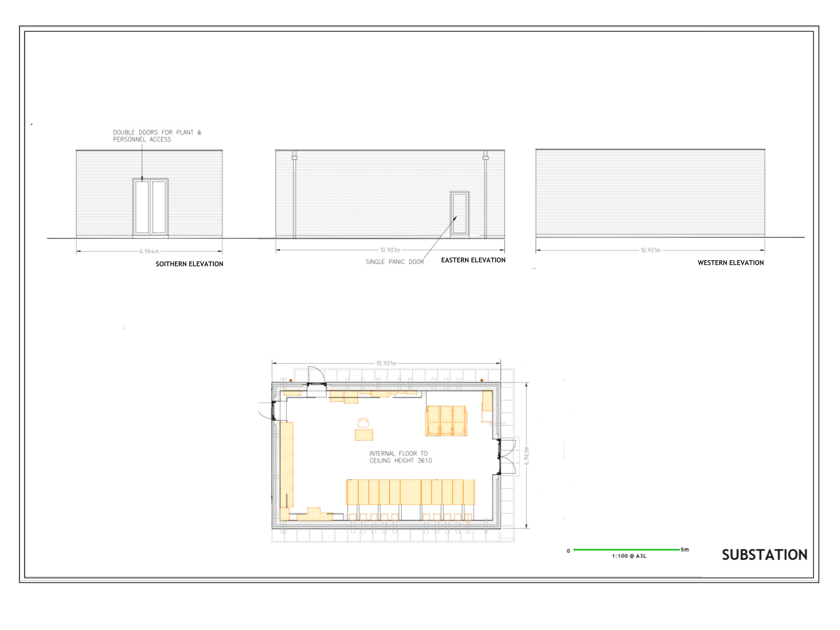Click the right downpipe on eastern elevation
This screenshot has width=840, height=630.
point(485,194)
